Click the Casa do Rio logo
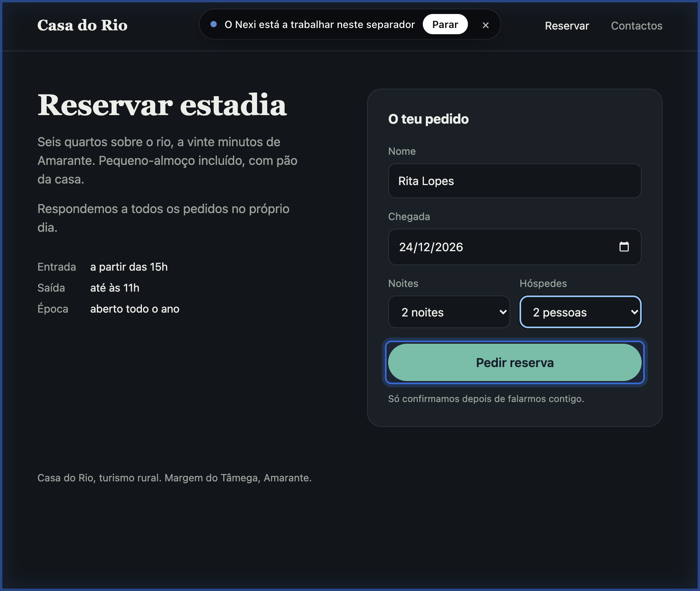Image resolution: width=700 pixels, height=591 pixels. (82, 25)
